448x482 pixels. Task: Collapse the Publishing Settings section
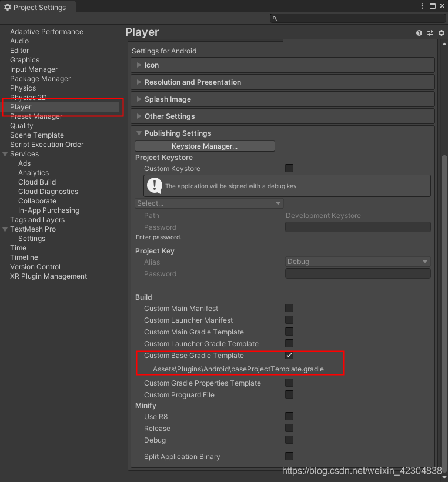click(x=139, y=133)
